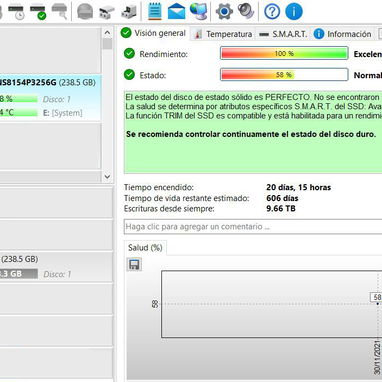This screenshot has width=382, height=382.
Task: Open the Información tab
Action: click(x=343, y=34)
